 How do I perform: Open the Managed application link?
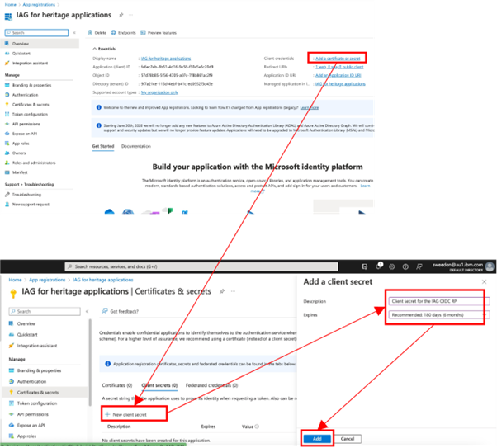(340, 83)
